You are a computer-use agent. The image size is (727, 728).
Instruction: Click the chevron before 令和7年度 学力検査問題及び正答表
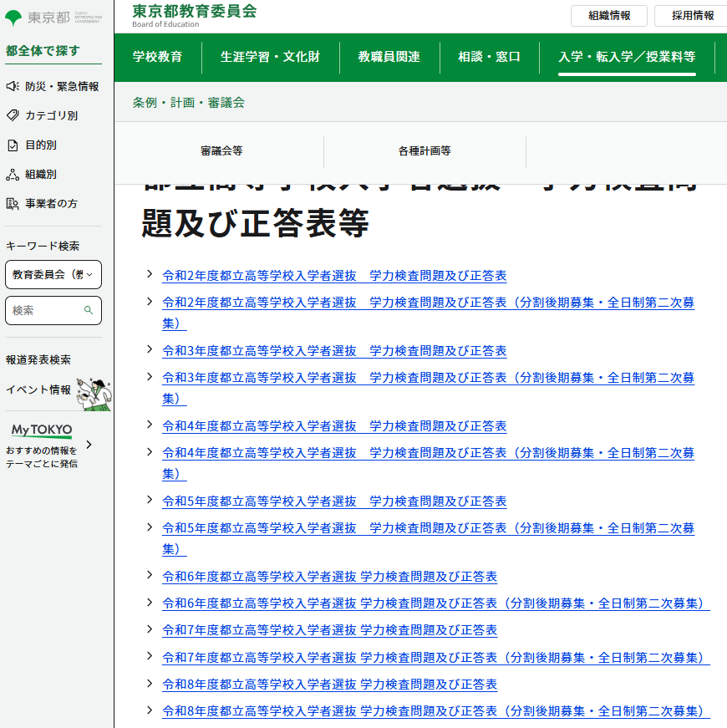[x=150, y=629]
